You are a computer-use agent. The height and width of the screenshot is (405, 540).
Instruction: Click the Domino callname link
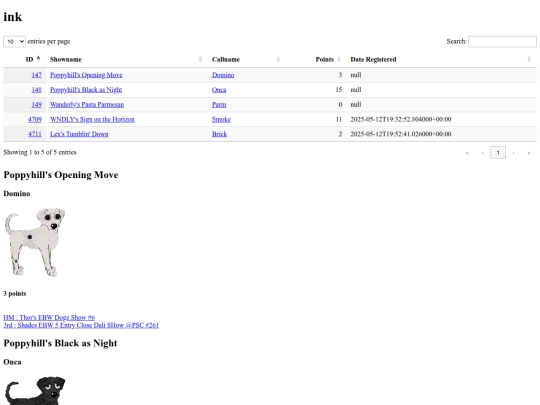[x=223, y=75]
